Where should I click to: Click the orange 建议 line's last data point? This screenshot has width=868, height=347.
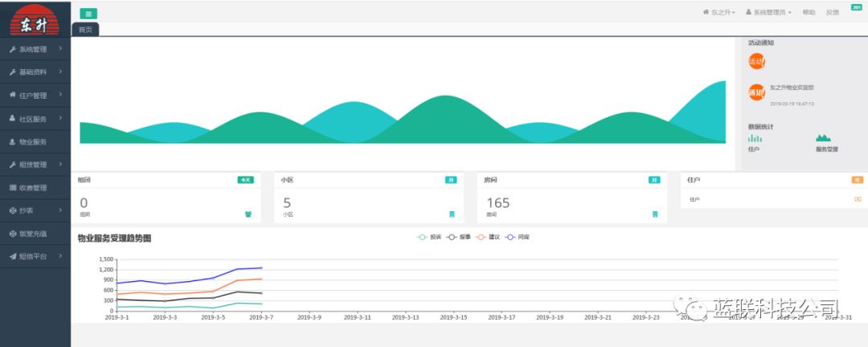click(x=260, y=279)
